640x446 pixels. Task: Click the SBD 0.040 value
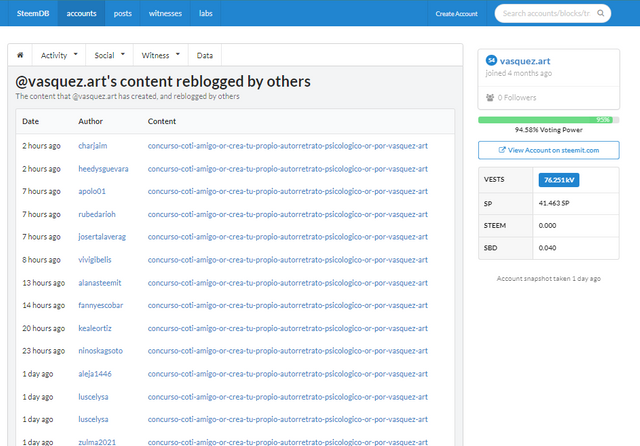(547, 248)
